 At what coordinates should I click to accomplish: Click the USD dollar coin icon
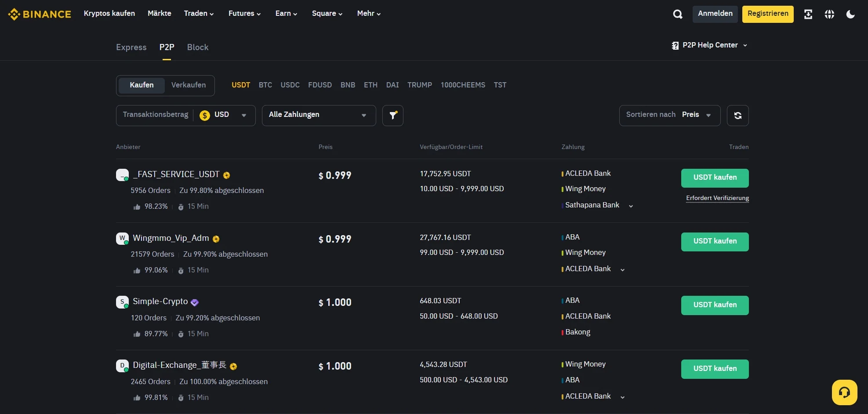pos(205,115)
